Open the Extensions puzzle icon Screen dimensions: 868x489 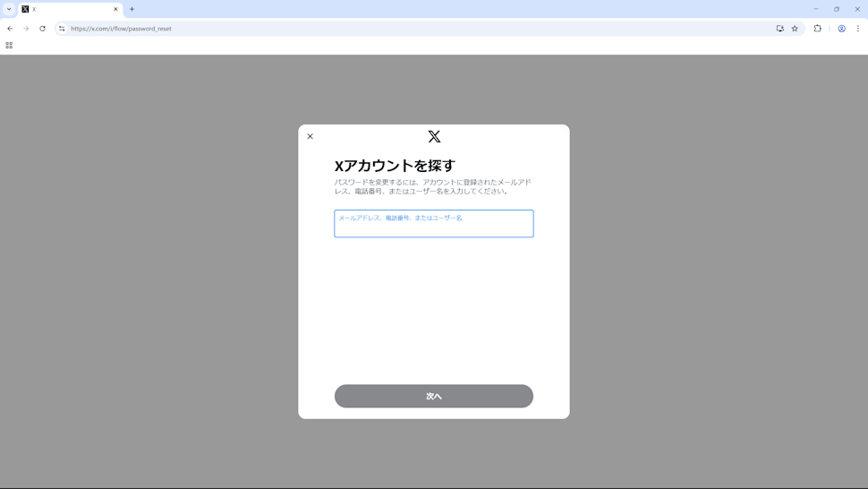point(818,29)
